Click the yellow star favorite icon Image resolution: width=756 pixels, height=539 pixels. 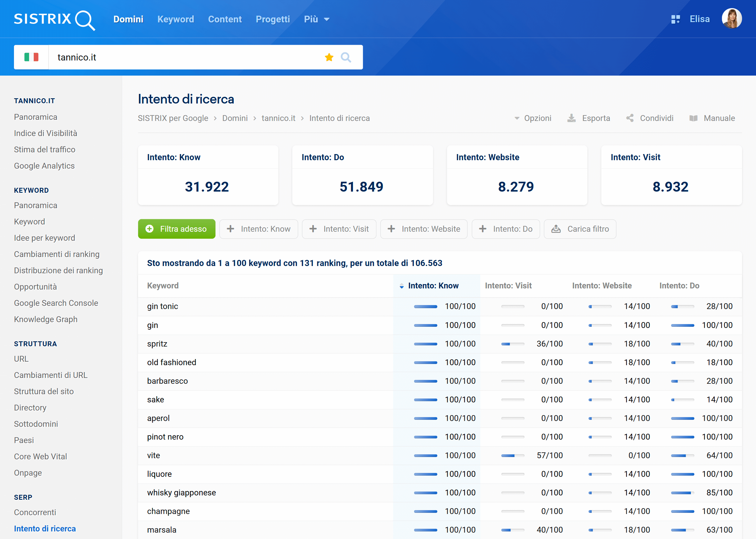point(329,57)
